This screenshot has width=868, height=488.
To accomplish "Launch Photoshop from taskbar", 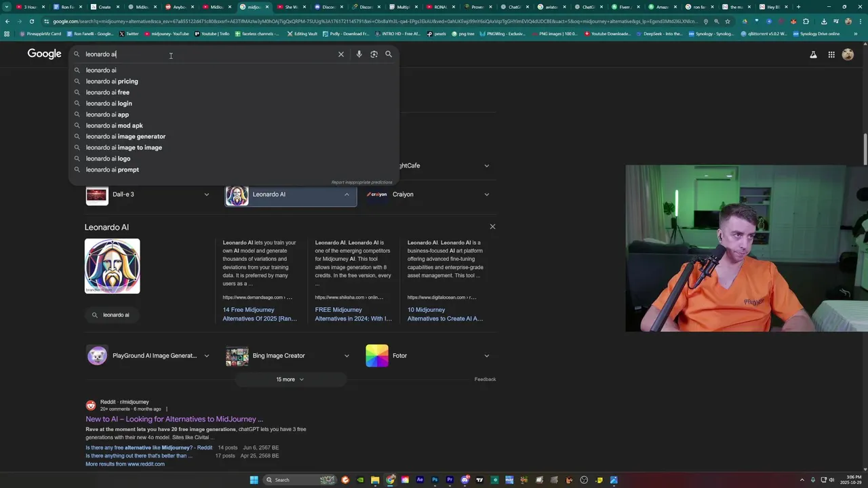I will tap(435, 480).
